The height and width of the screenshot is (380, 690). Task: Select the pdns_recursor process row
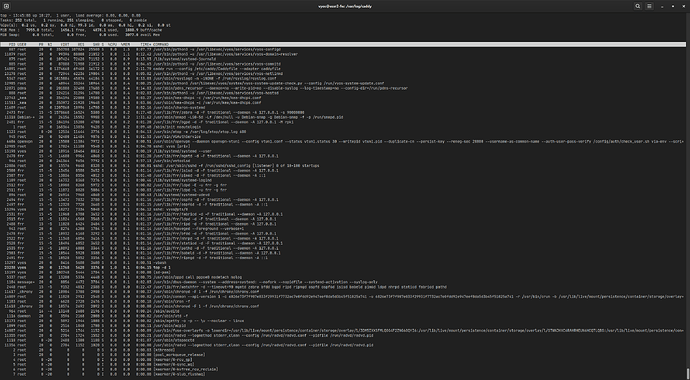pyautogui.click(x=343, y=88)
